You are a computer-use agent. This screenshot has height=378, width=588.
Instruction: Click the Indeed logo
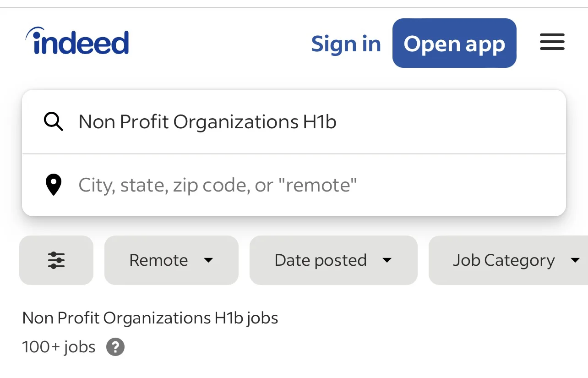coord(77,42)
